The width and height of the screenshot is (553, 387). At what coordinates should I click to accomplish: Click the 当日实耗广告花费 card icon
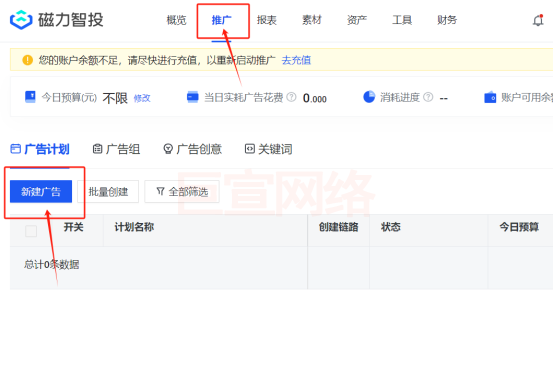[193, 97]
